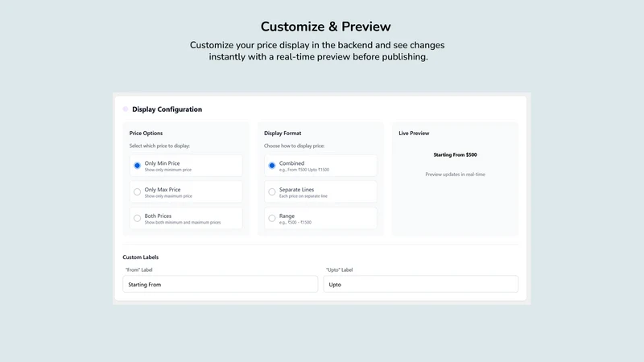Click the "Upto" Label input field
The height and width of the screenshot is (362, 644).
(x=420, y=284)
